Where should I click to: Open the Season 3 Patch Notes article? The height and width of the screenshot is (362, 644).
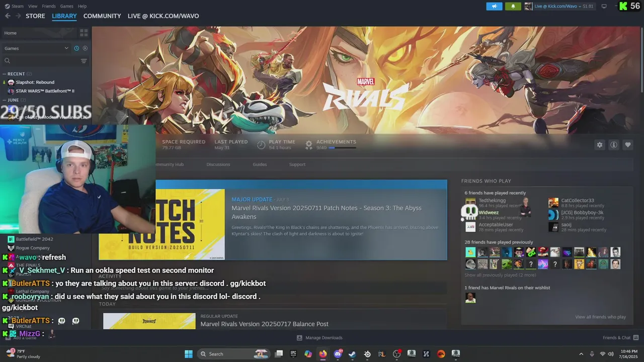point(327,212)
